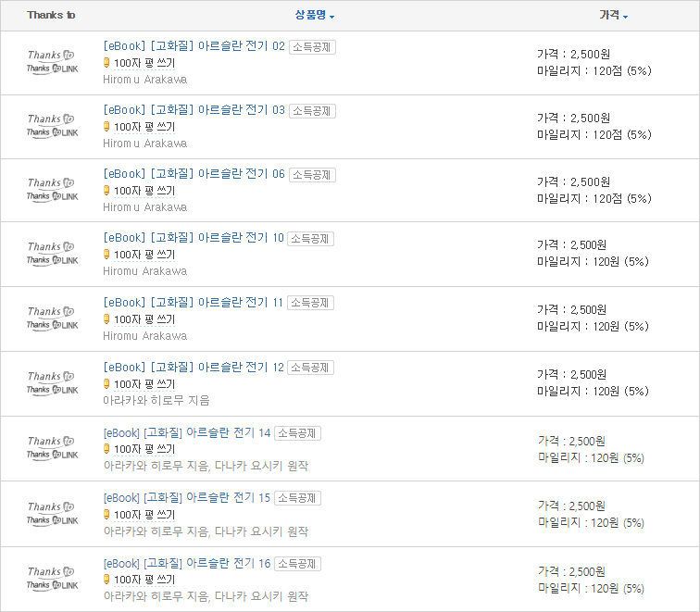
Task: Sort list by 가격 column header
Action: coord(613,15)
